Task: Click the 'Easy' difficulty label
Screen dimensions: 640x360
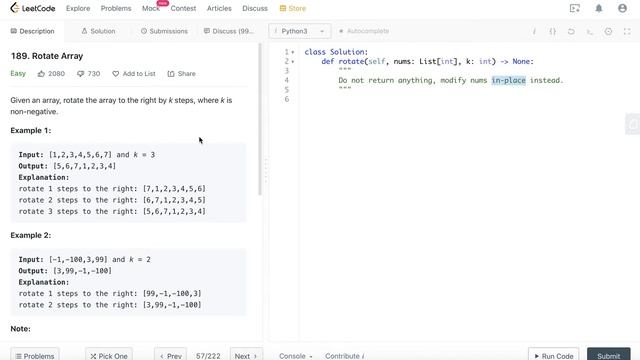Action: pos(18,73)
